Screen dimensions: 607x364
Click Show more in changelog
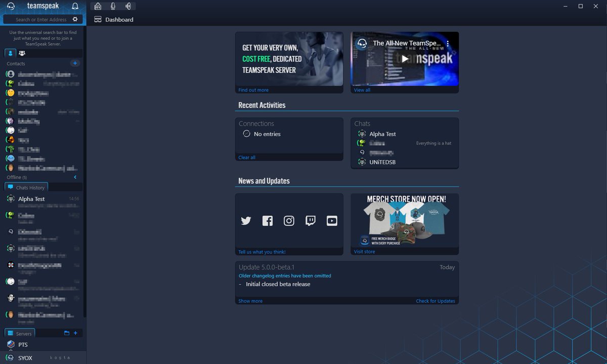pos(250,301)
